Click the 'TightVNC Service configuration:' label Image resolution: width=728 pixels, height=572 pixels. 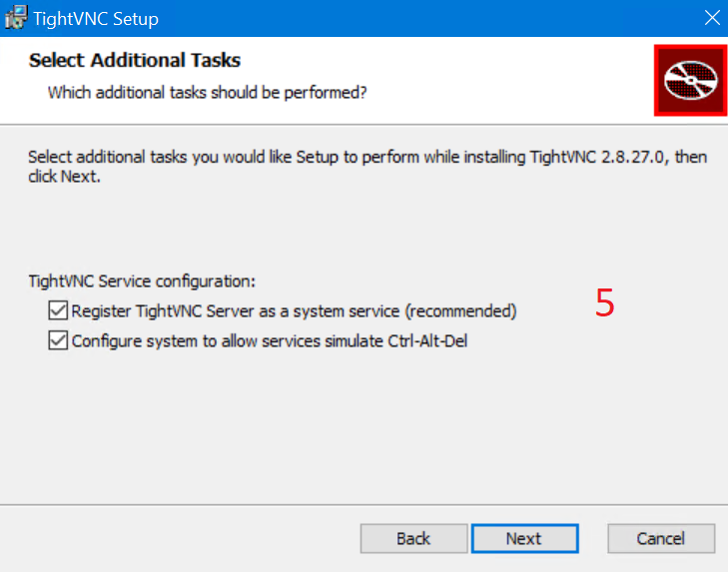tap(142, 282)
